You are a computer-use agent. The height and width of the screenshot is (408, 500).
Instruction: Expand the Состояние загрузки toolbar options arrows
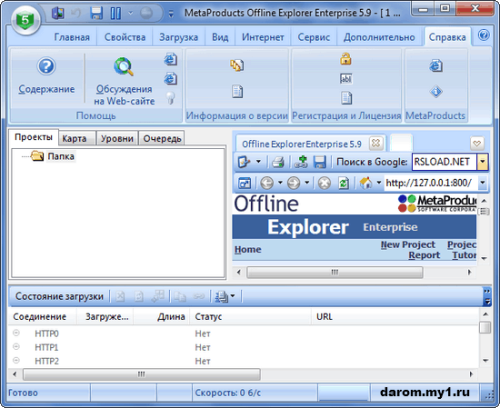[x=487, y=297]
